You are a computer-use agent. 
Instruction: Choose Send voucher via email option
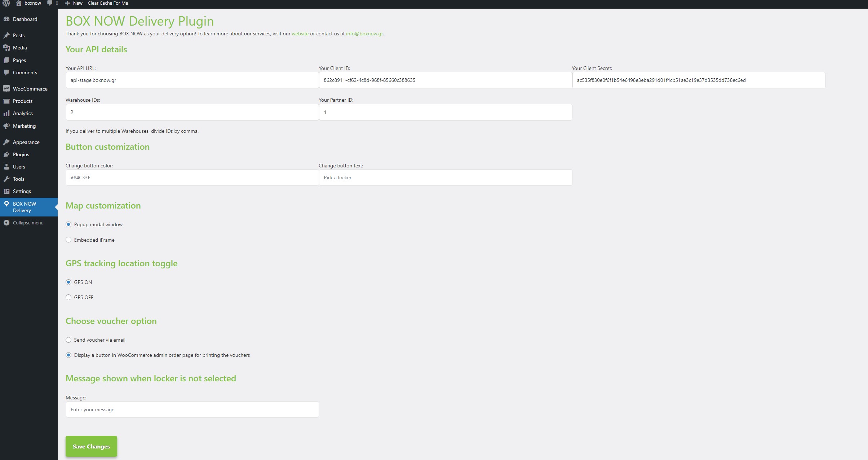(68, 340)
